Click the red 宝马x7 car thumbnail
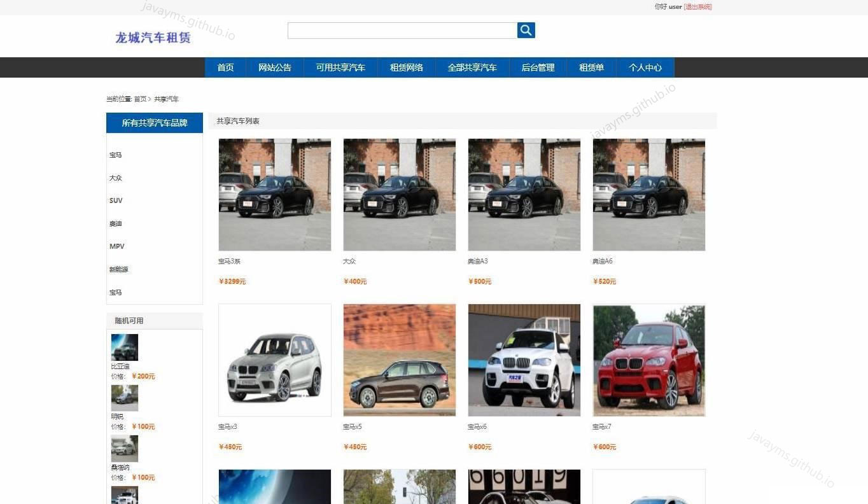This screenshot has height=504, width=868. point(648,360)
